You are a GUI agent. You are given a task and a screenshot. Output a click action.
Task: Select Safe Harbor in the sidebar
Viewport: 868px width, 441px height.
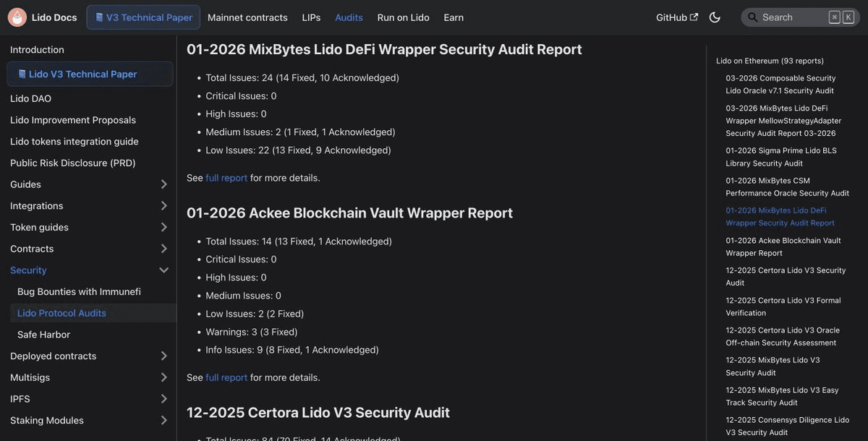click(43, 335)
